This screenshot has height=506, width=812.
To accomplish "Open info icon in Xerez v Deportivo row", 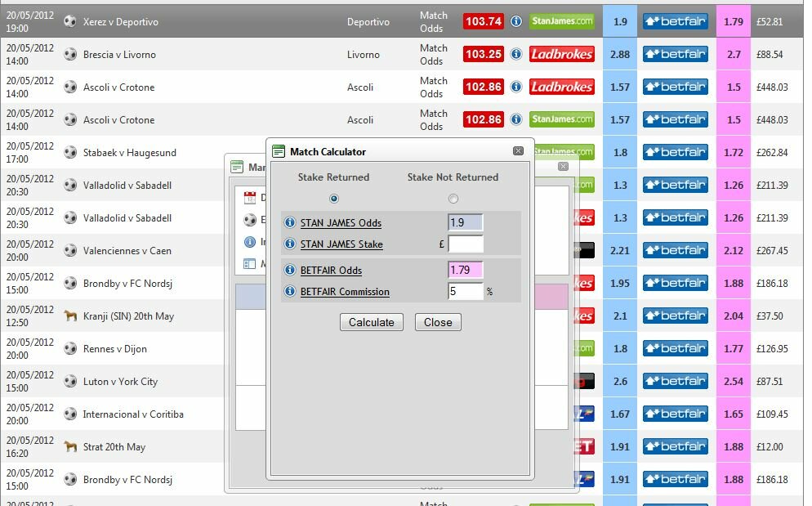I will click(x=516, y=21).
